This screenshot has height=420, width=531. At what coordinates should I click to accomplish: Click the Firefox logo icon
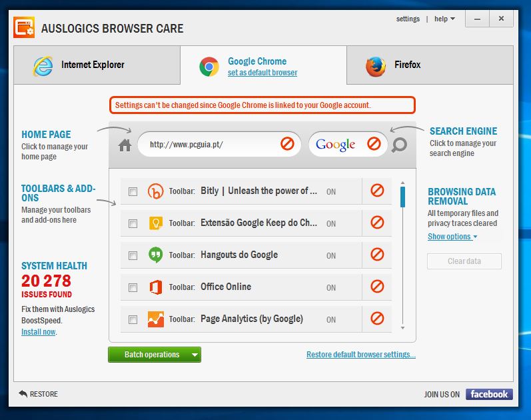coord(376,67)
